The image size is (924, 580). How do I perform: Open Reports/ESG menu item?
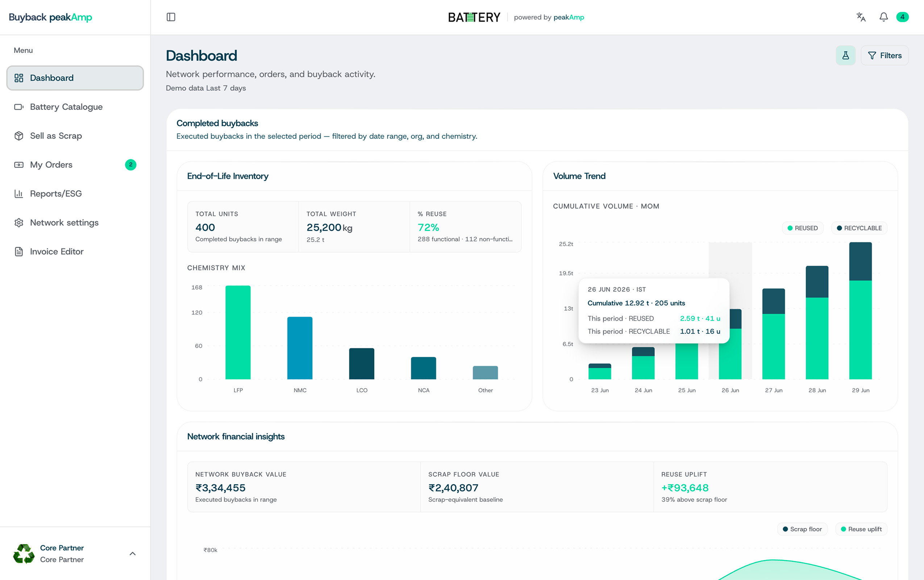click(x=75, y=194)
